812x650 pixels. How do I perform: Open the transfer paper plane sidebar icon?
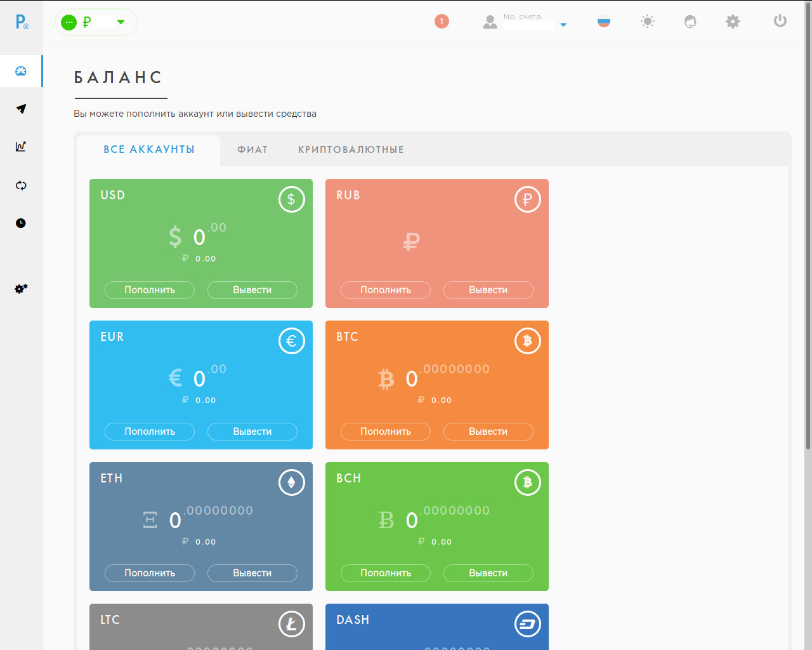tap(21, 109)
